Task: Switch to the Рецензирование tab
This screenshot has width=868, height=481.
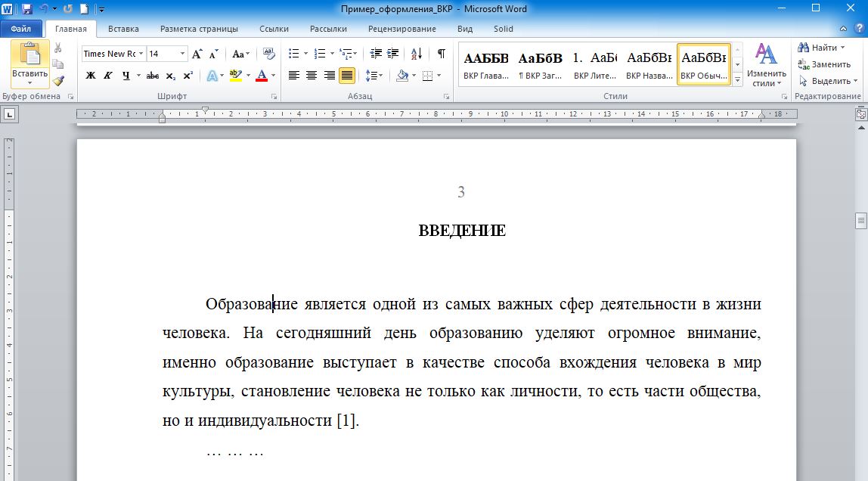Action: [402, 29]
